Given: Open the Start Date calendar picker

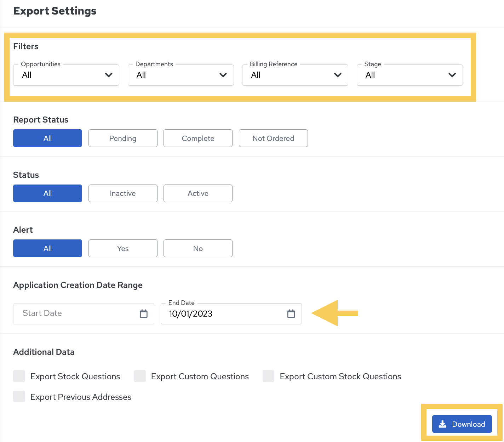Looking at the screenshot, I should pos(143,314).
